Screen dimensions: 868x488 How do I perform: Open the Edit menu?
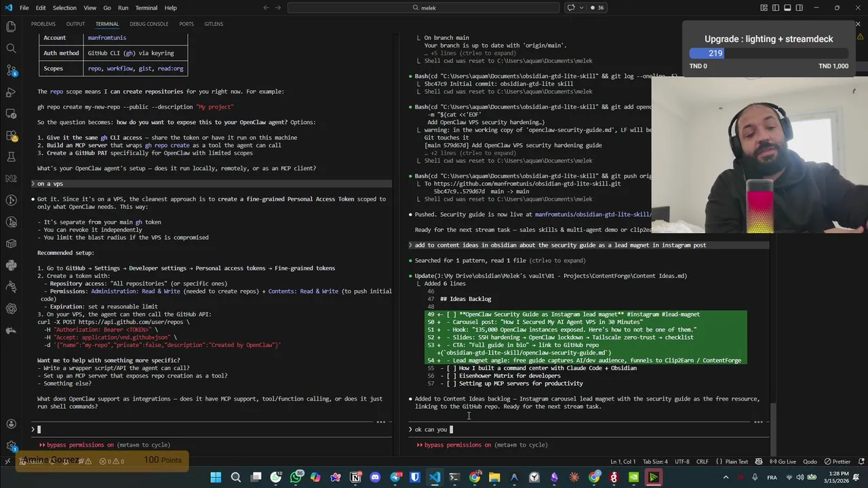point(41,7)
